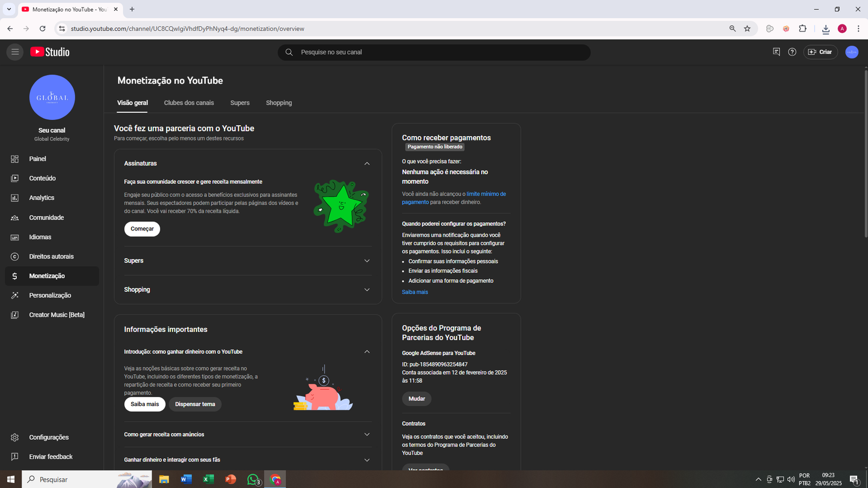Select the Visão geral tab
868x488 pixels.
click(x=132, y=103)
